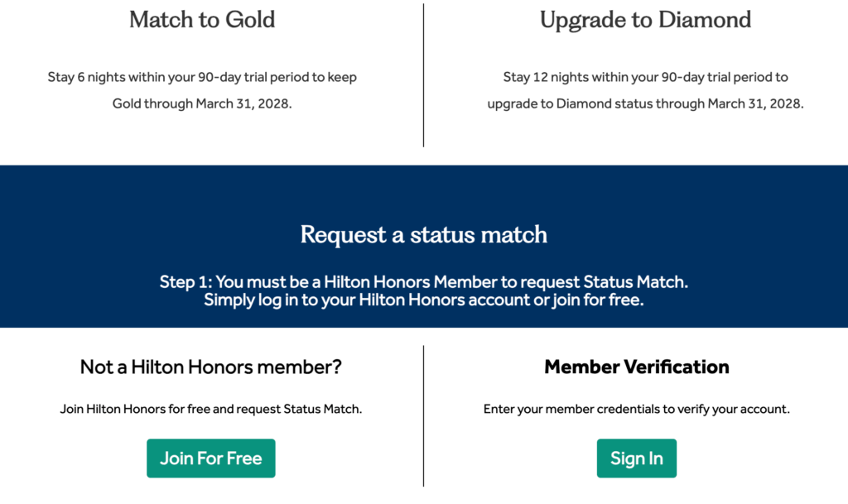Click the member credentials verification text
The width and height of the screenshot is (848, 504).
click(636, 409)
